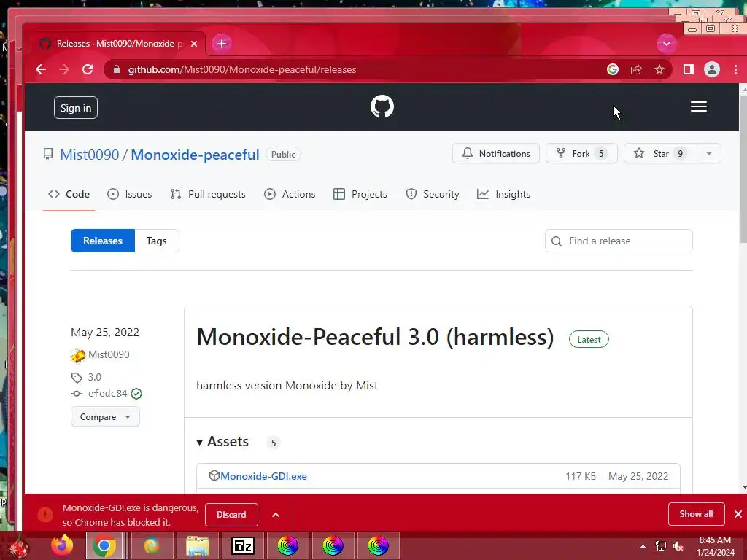Viewport: 747px width, 560px height.
Task: Open the Projects tab
Action: click(x=360, y=194)
